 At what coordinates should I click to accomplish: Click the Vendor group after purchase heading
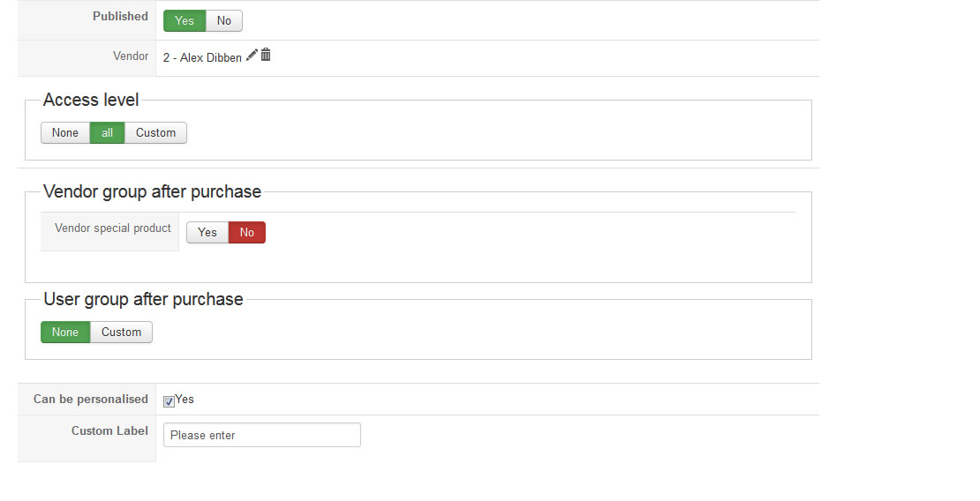[x=153, y=191]
